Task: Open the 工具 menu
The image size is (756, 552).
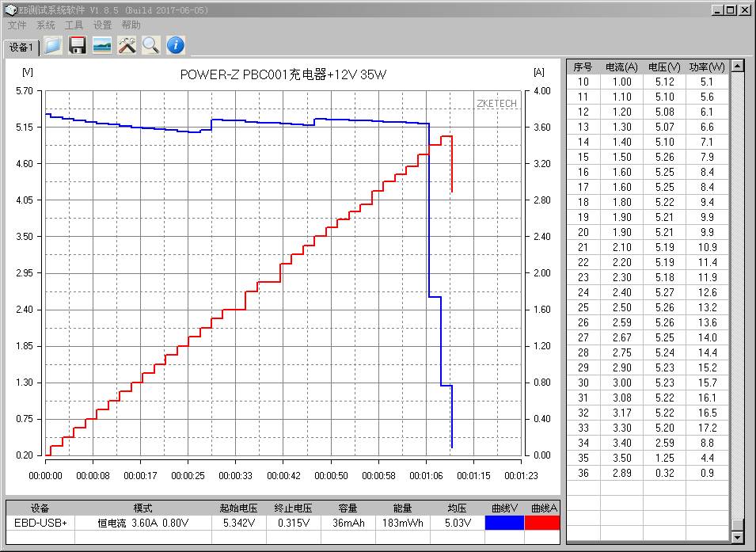Action: 74,25
